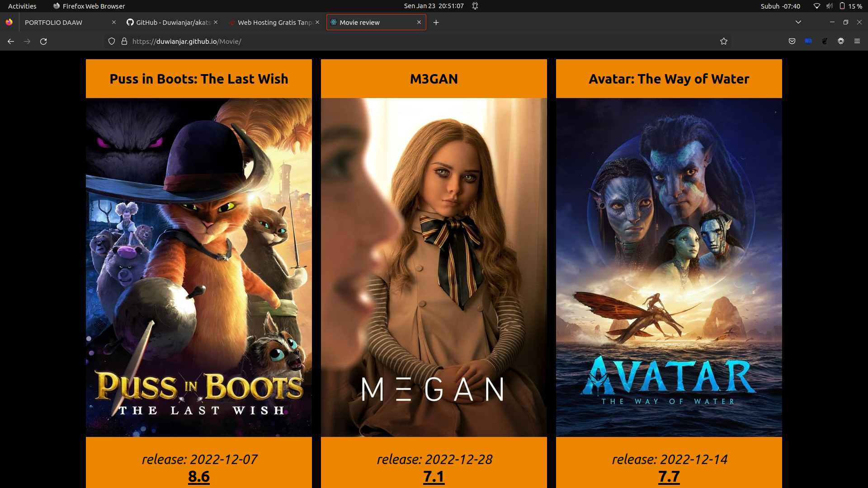Click the reload page icon
This screenshot has height=488, width=868.
coord(43,41)
